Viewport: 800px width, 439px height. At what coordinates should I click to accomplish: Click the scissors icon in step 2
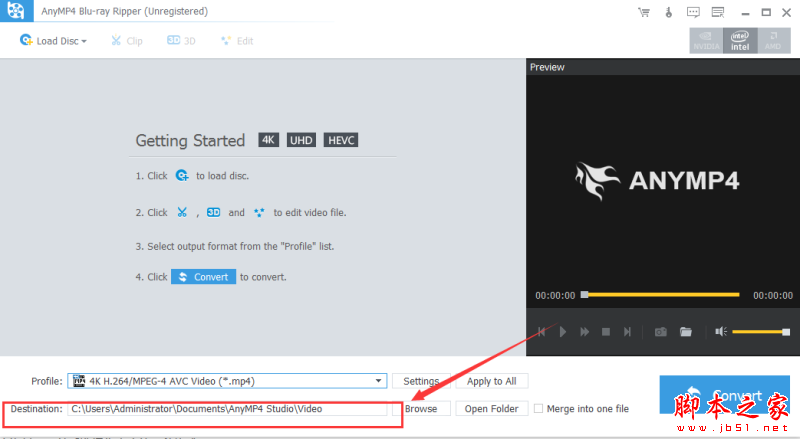point(182,212)
